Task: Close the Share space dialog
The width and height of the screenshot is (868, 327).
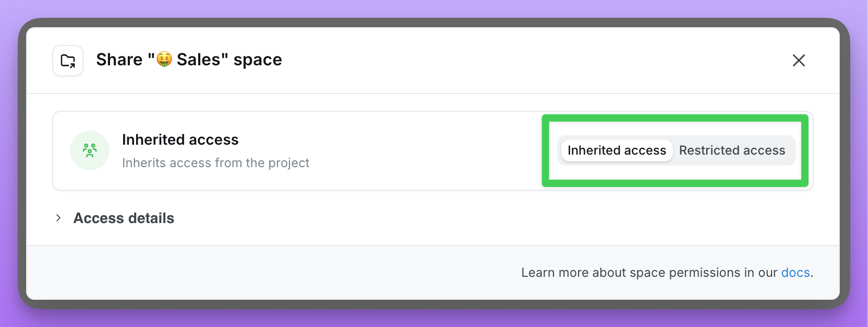Action: [799, 61]
